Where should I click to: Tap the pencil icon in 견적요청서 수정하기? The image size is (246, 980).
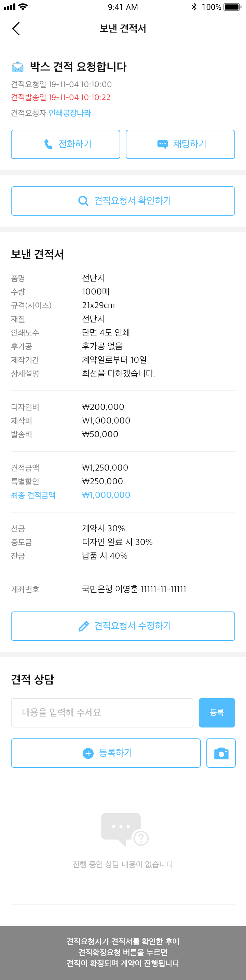[83, 626]
